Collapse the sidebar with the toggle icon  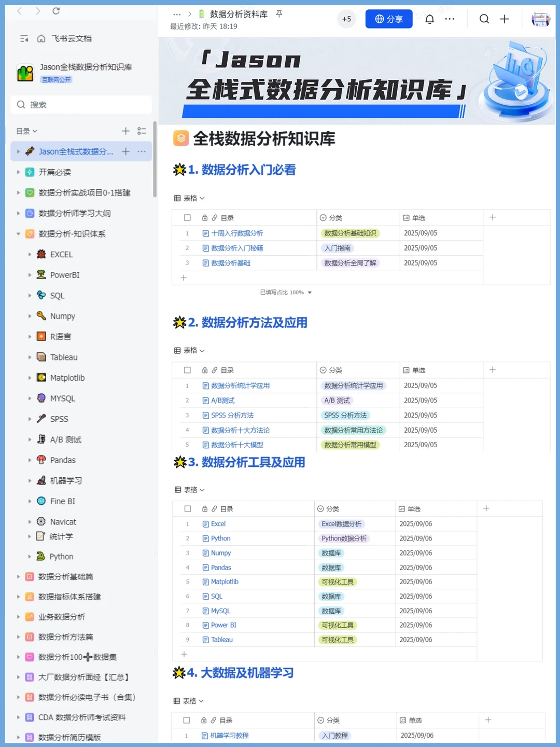click(x=24, y=38)
